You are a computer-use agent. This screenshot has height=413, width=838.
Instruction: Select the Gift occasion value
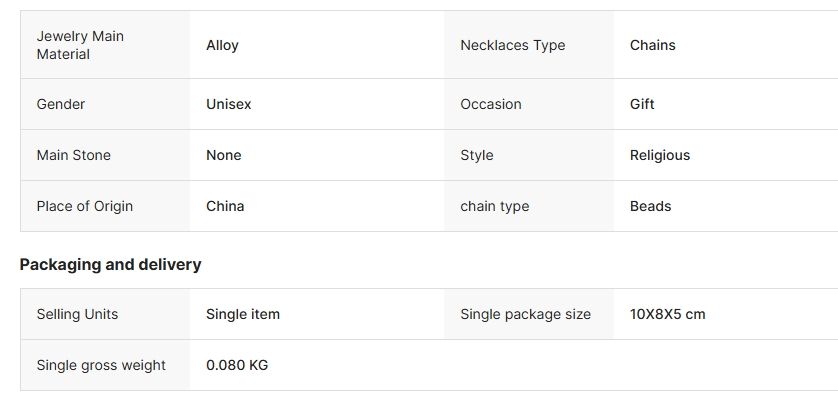pyautogui.click(x=642, y=104)
